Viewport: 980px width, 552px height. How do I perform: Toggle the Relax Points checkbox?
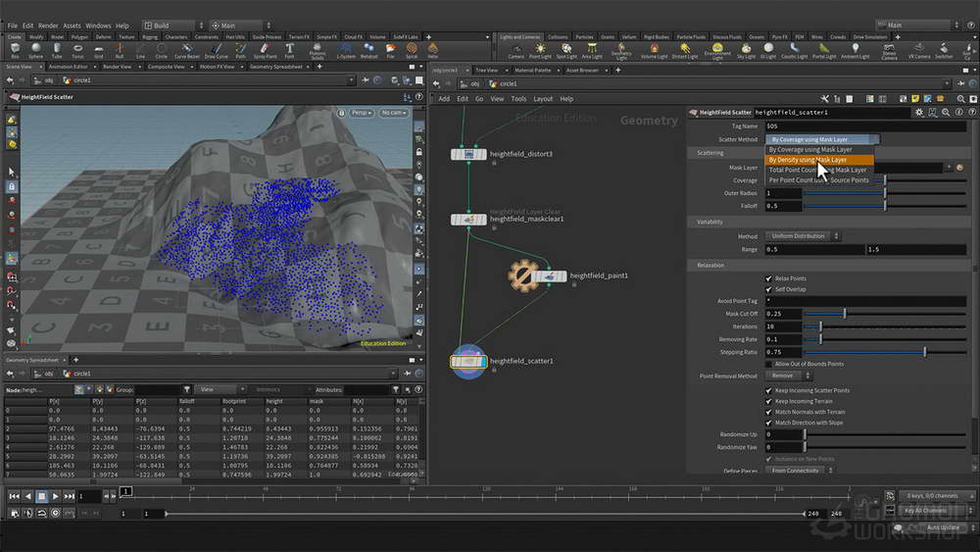768,278
